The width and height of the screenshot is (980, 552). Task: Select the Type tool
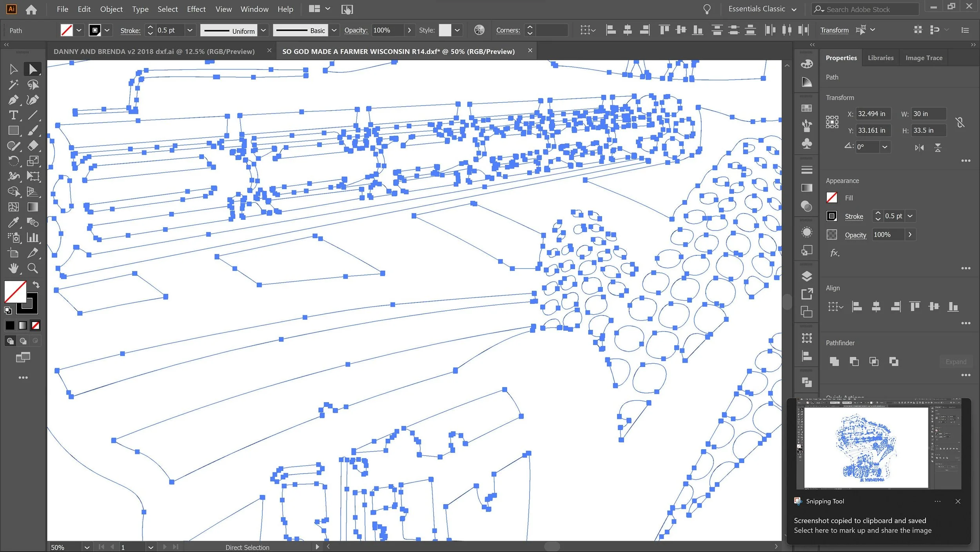13,115
